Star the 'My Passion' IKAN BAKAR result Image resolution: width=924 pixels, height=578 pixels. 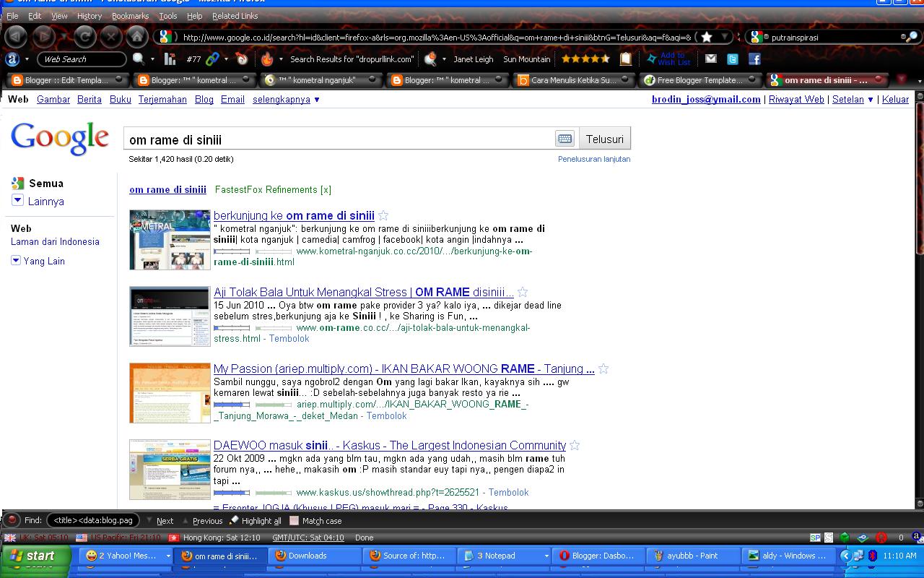603,369
